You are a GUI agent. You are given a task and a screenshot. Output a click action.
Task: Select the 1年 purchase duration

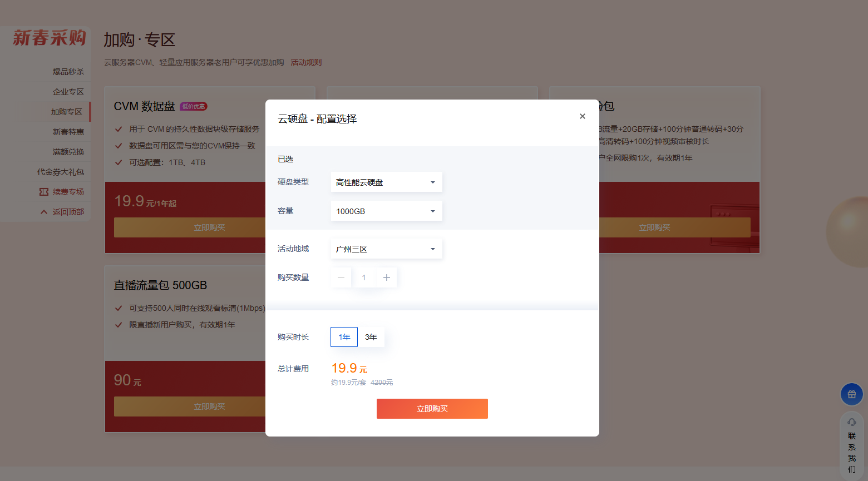[x=344, y=337]
